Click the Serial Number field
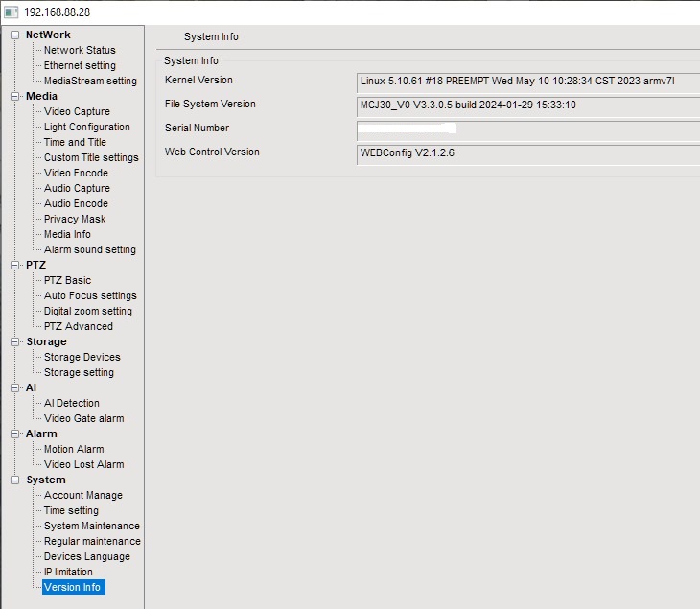700x609 pixels. pos(527,129)
